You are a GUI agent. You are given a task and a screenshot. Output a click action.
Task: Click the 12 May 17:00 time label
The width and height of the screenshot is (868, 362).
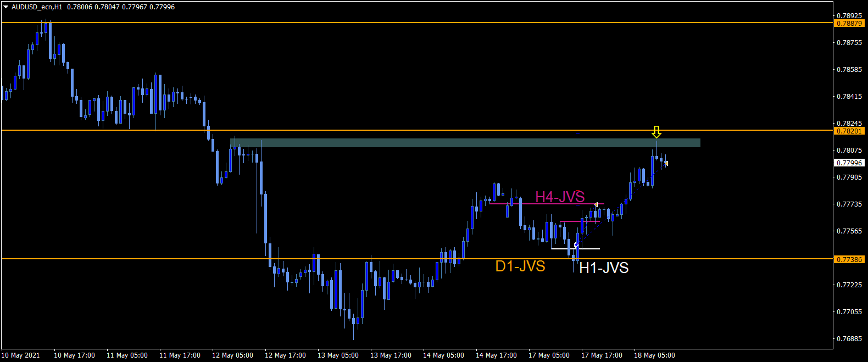click(x=285, y=355)
